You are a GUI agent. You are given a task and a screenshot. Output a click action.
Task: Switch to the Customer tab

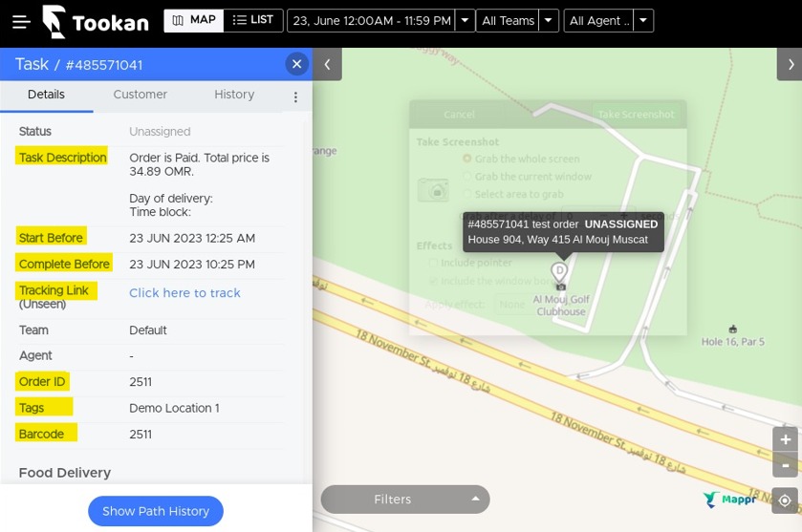point(141,96)
